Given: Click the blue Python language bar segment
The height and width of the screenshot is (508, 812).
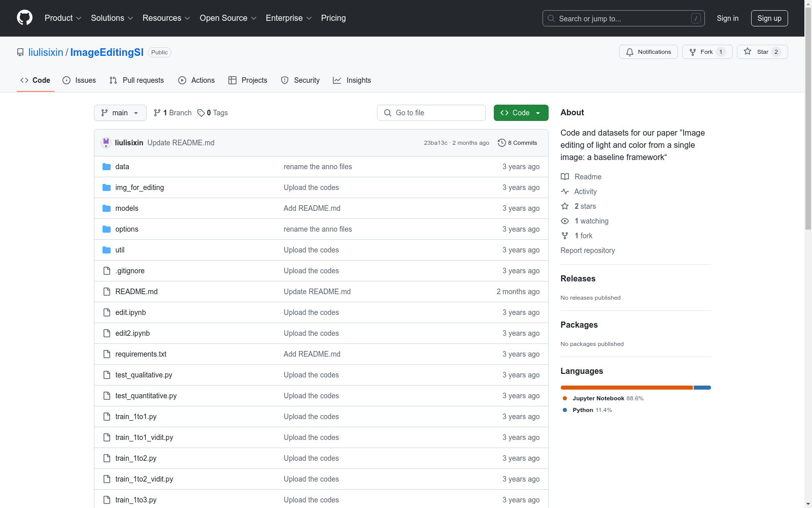Looking at the screenshot, I should click(x=702, y=388).
